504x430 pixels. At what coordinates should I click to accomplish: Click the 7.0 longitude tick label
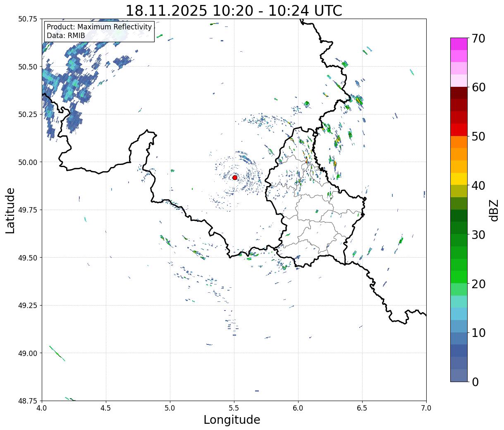tap(426, 408)
